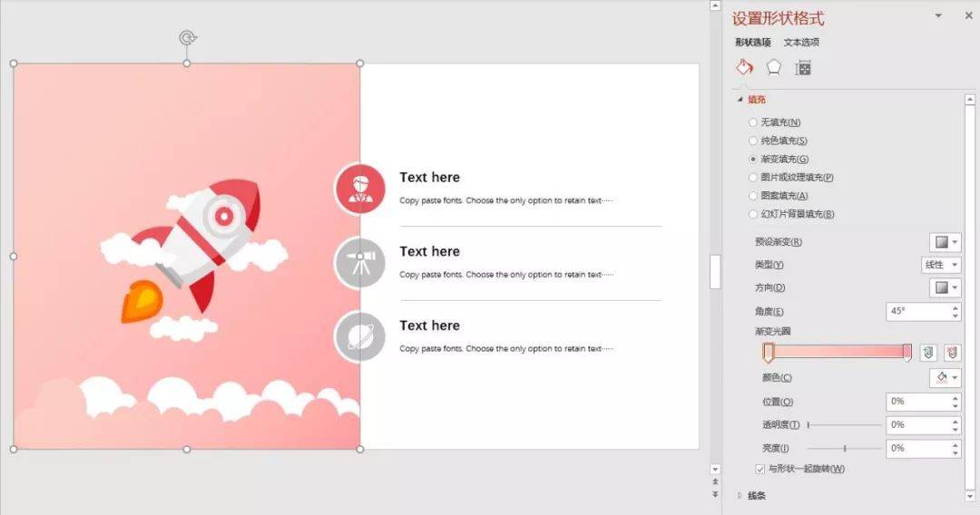Click the second "Text here" heading
Image resolution: width=980 pixels, height=515 pixels.
click(x=429, y=251)
